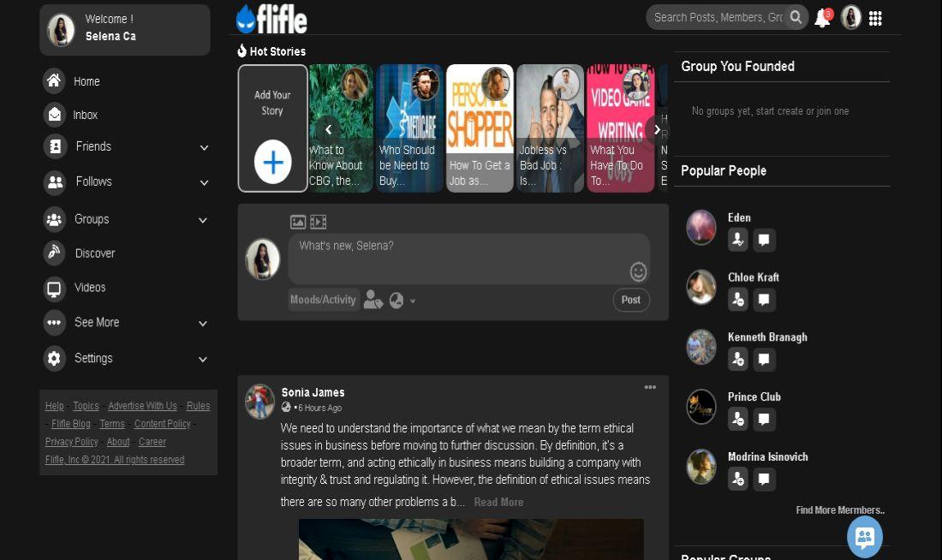Click the add friend icon under Eden
942x560 pixels.
tap(737, 240)
